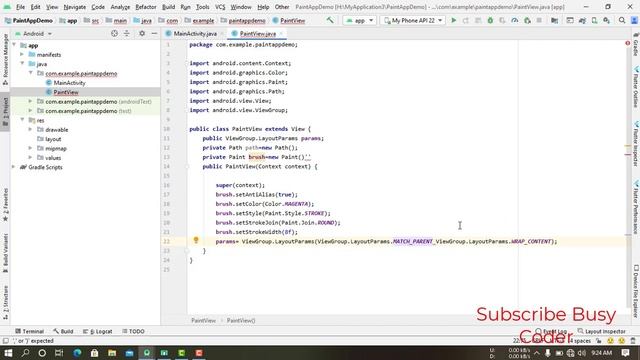Click scroll-from-source target icon in Project panel

[x=114, y=33]
